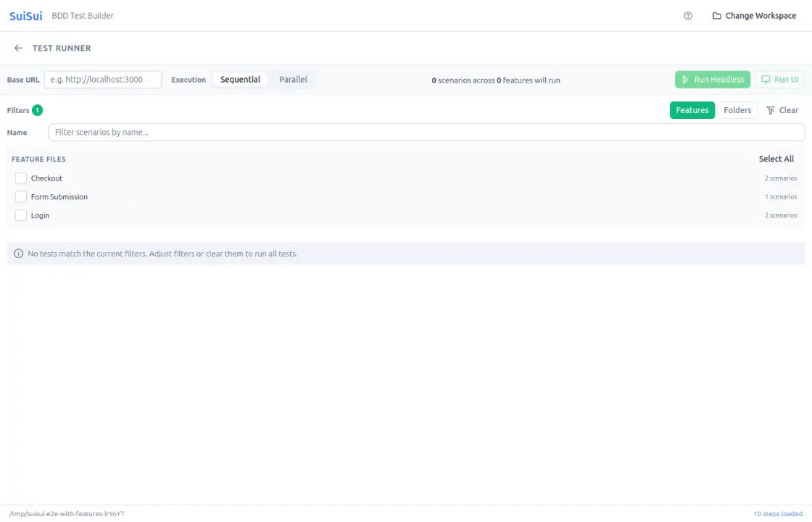Image resolution: width=812 pixels, height=522 pixels.
Task: Check the Login feature checkbox
Action: 21,215
